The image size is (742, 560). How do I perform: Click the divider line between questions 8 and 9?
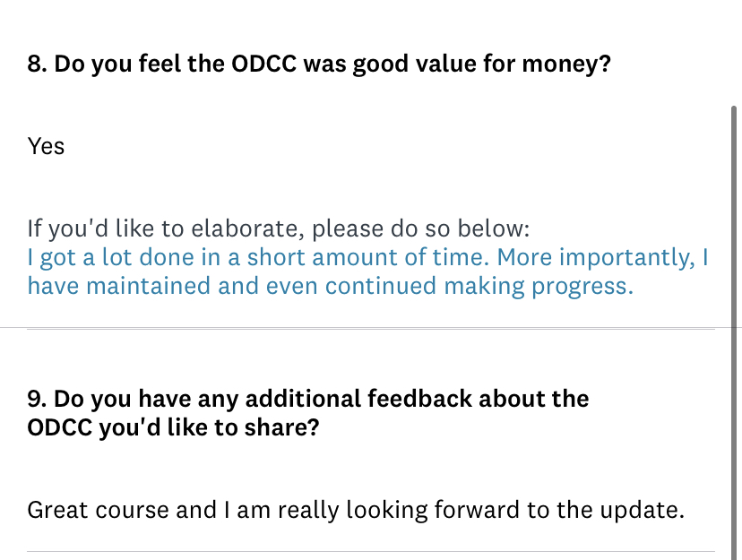(x=371, y=328)
